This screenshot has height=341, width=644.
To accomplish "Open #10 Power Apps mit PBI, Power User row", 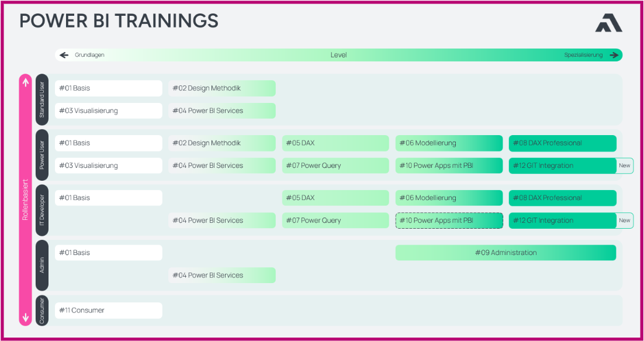I will pos(449,166).
